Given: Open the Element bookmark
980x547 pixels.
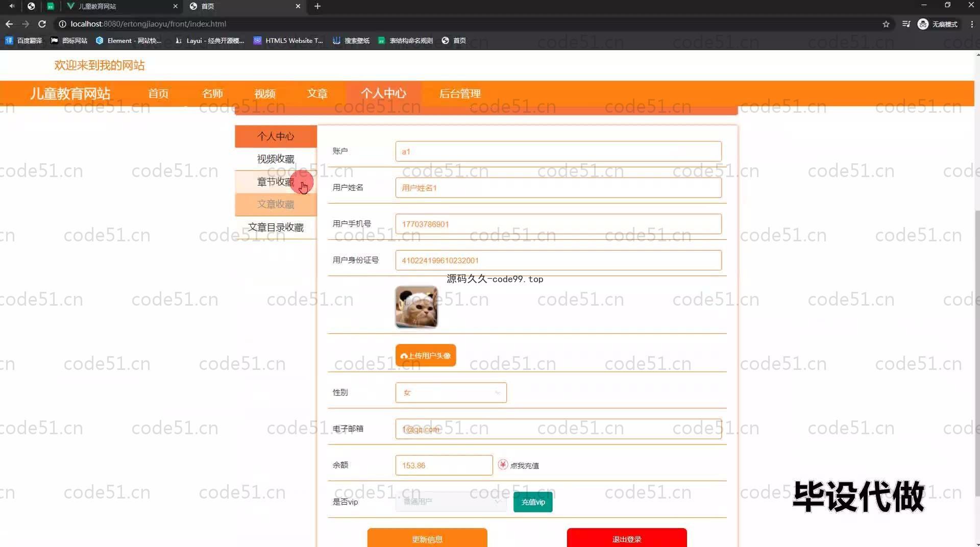Looking at the screenshot, I should coord(129,40).
